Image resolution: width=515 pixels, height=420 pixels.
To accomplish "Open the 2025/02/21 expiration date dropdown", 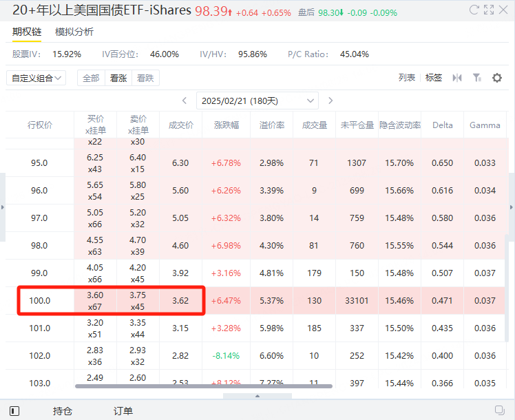I will pyautogui.click(x=257, y=101).
